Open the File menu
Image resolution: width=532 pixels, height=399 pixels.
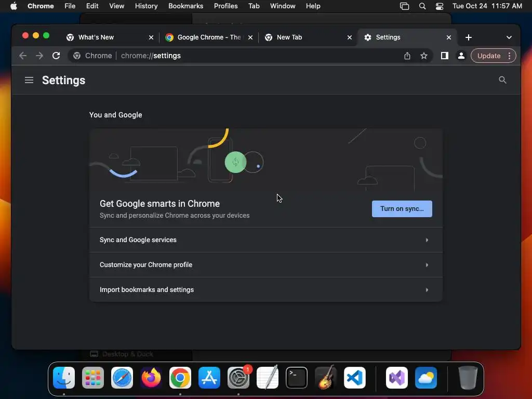click(70, 6)
